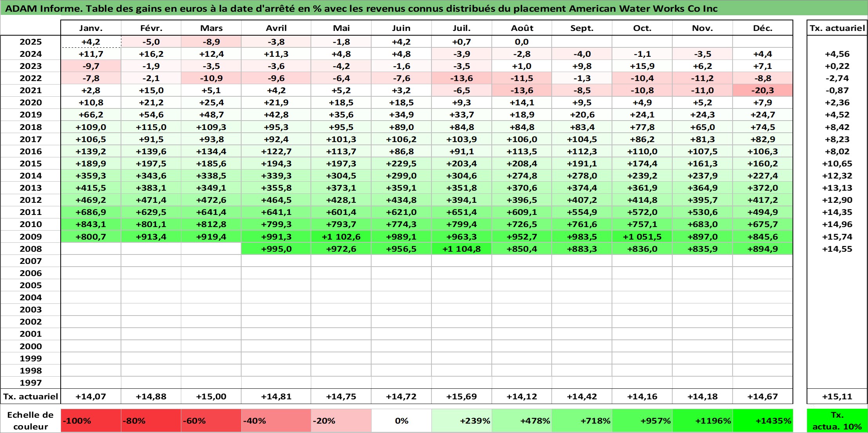The height and width of the screenshot is (433, 868).
Task: Click the -60% color scale swatch
Action: (211, 421)
